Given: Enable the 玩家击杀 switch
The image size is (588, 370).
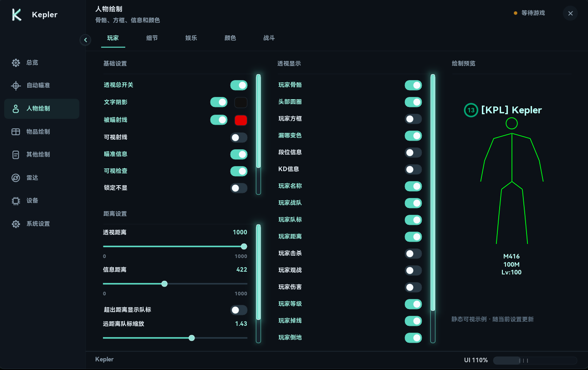Looking at the screenshot, I should [x=413, y=253].
